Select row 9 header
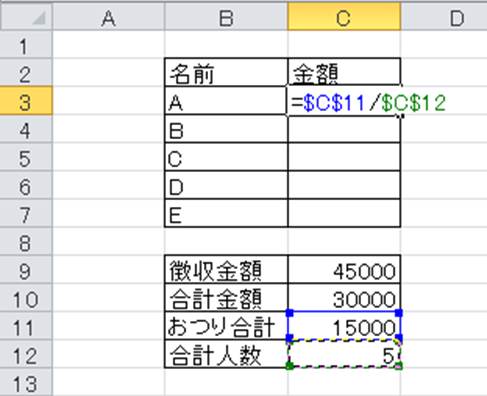Image resolution: width=487 pixels, height=396 pixels. point(26,270)
